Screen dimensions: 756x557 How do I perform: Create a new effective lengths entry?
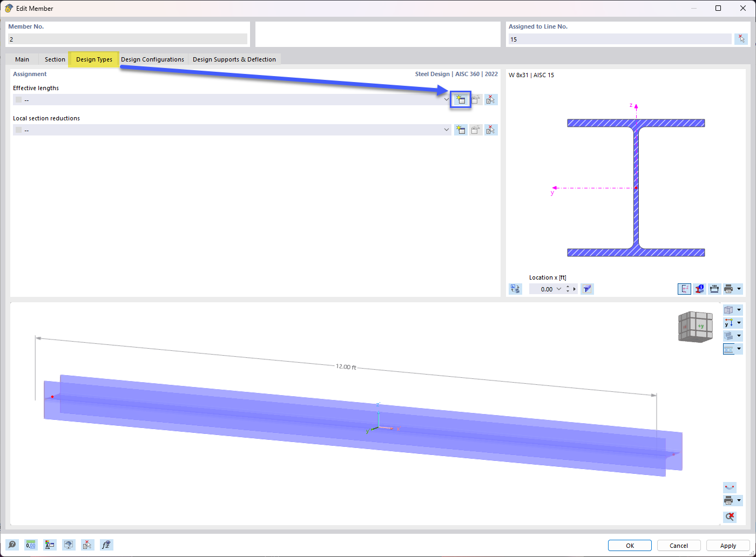(x=461, y=99)
